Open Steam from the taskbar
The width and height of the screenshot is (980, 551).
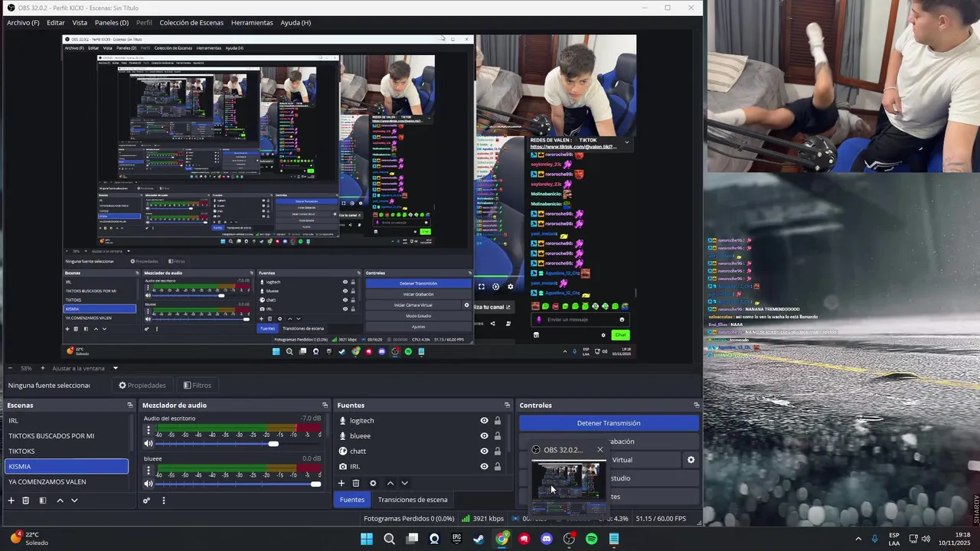pyautogui.click(x=479, y=539)
